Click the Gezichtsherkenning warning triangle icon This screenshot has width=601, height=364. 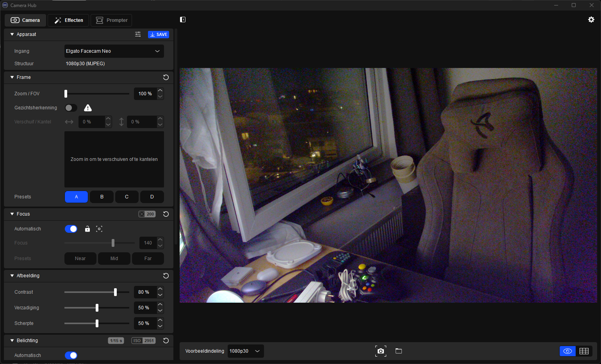(x=88, y=108)
